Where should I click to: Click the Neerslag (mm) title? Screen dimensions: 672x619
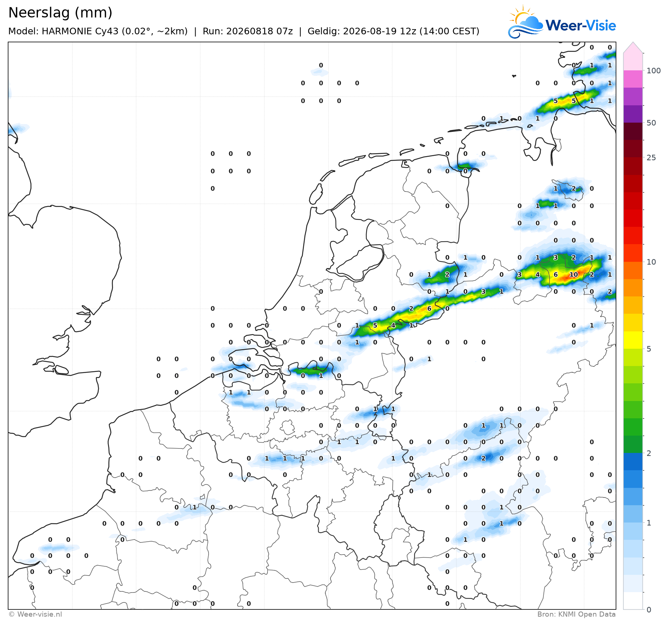click(x=60, y=13)
